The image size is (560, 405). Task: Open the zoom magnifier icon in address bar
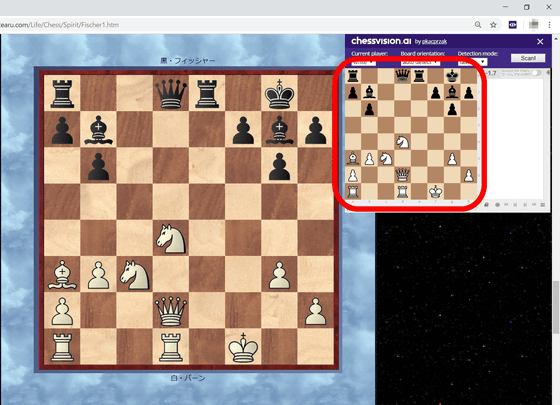pyautogui.click(x=478, y=25)
